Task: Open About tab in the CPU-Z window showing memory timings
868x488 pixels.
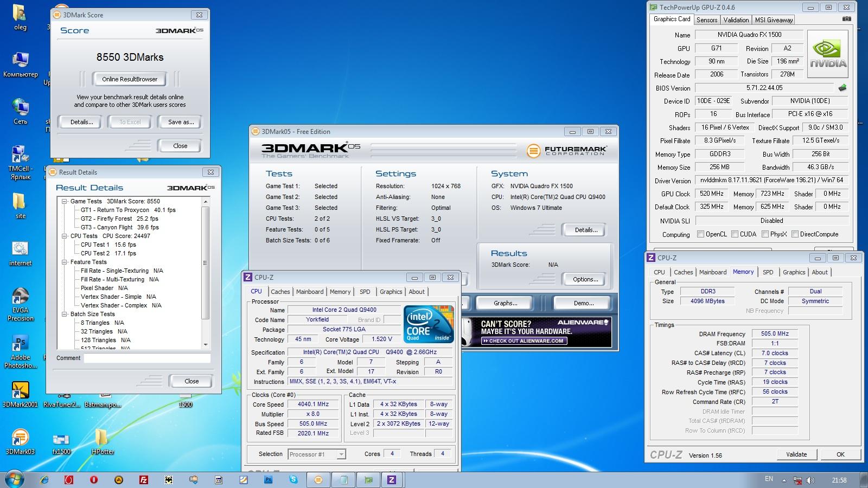Action: coord(820,272)
